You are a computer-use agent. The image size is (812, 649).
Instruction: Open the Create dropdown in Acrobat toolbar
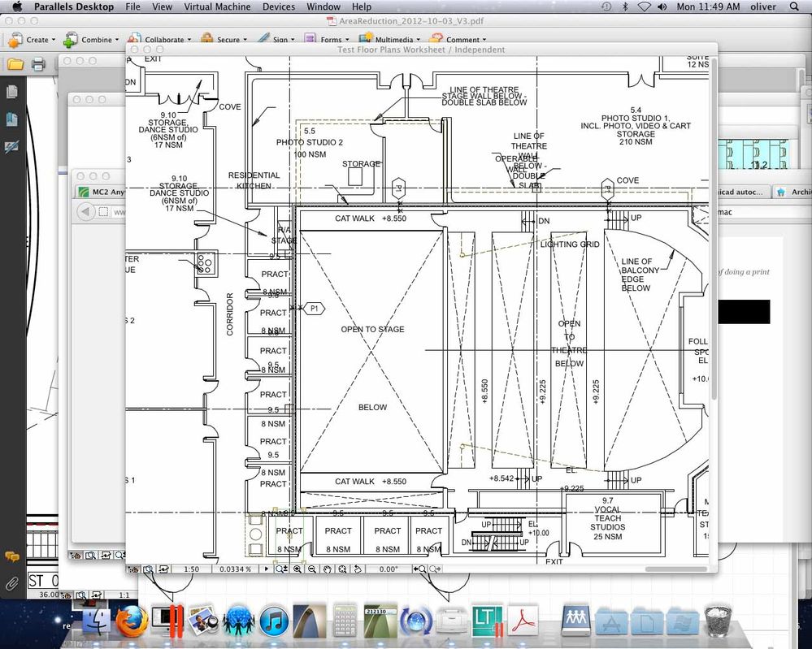pos(33,39)
